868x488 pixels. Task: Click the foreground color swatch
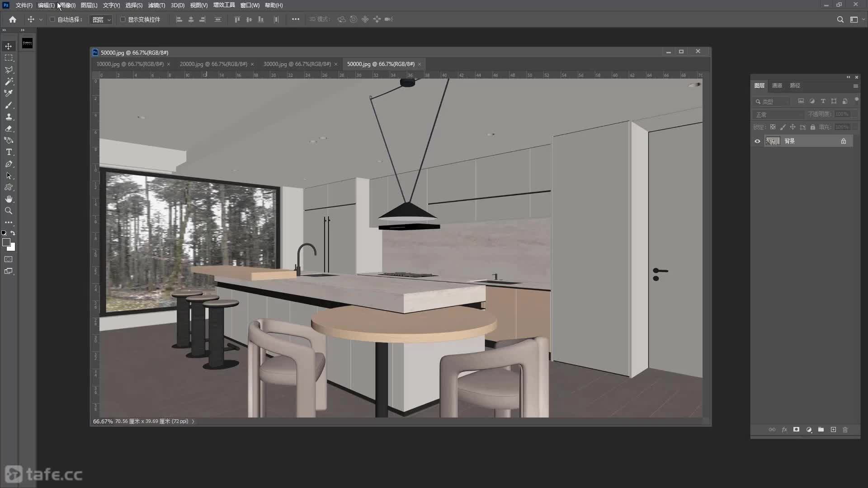click(6, 243)
